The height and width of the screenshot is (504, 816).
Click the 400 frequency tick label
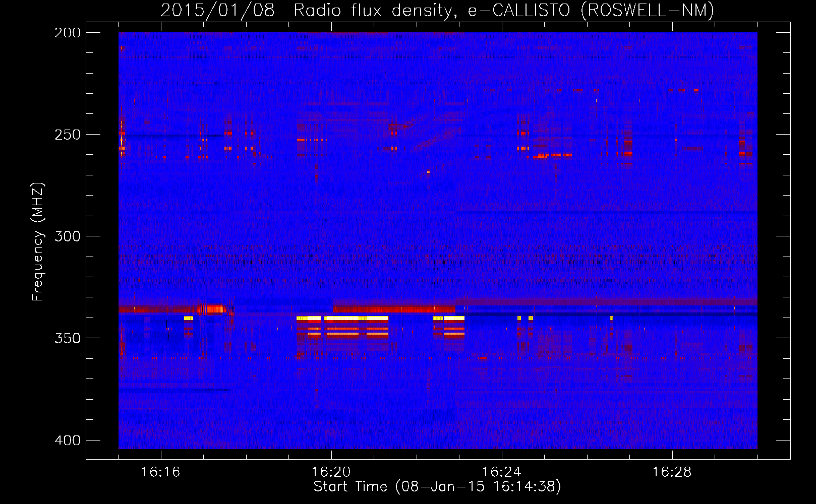[x=68, y=440]
